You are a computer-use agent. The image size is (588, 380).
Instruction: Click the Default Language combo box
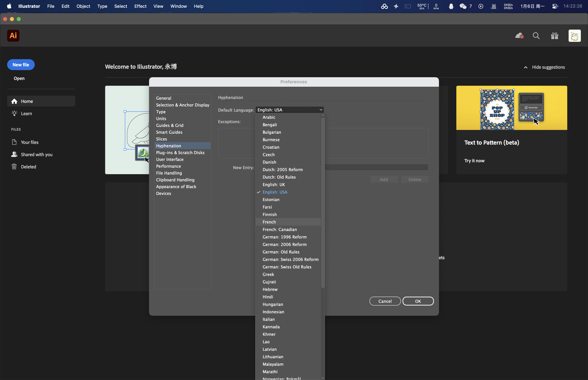(x=289, y=110)
